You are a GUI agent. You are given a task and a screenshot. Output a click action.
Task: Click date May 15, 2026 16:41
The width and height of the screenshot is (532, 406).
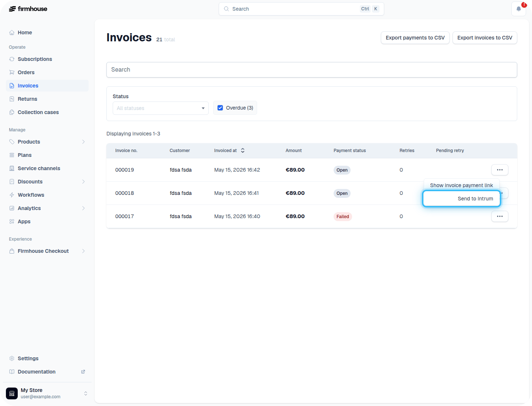point(236,193)
